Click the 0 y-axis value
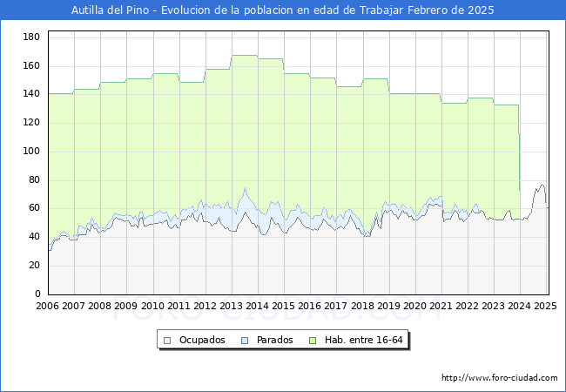Viewport: 566px width, 392px height. coord(37,294)
